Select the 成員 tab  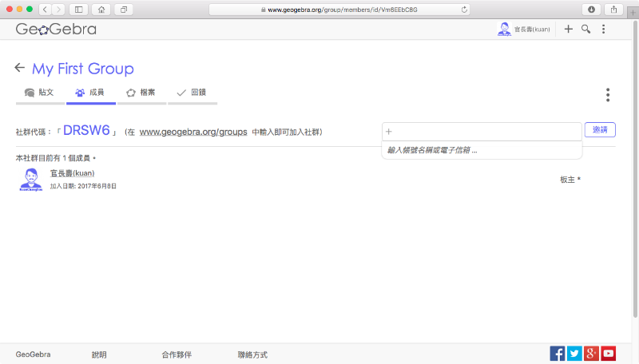pos(91,93)
